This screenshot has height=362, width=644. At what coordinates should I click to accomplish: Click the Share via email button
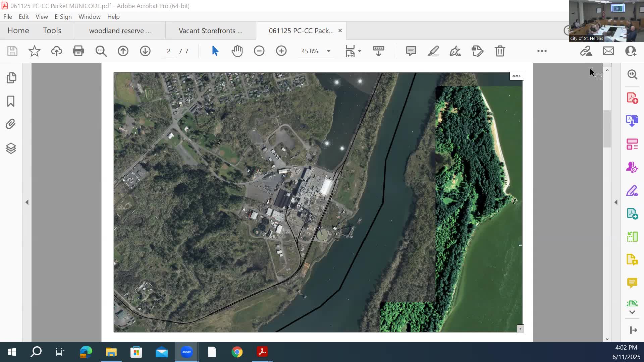608,51
